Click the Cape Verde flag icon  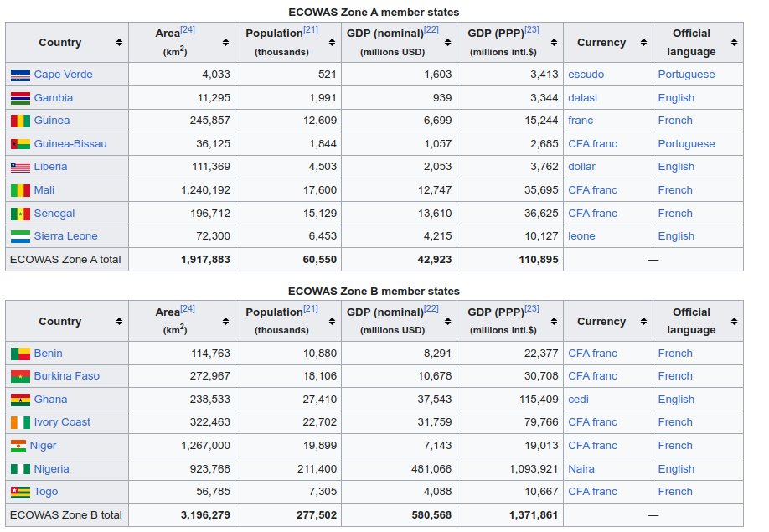(20, 75)
